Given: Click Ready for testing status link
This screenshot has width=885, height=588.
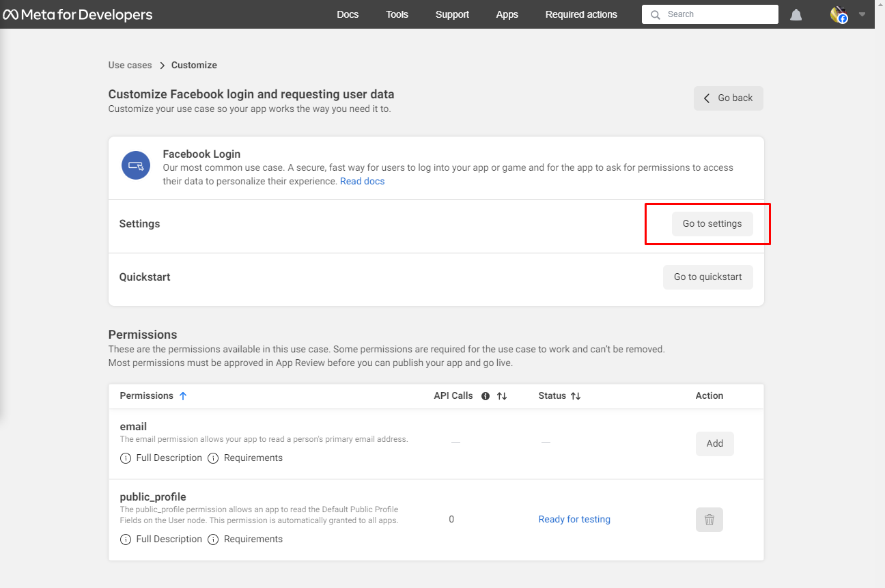Looking at the screenshot, I should pyautogui.click(x=574, y=520).
